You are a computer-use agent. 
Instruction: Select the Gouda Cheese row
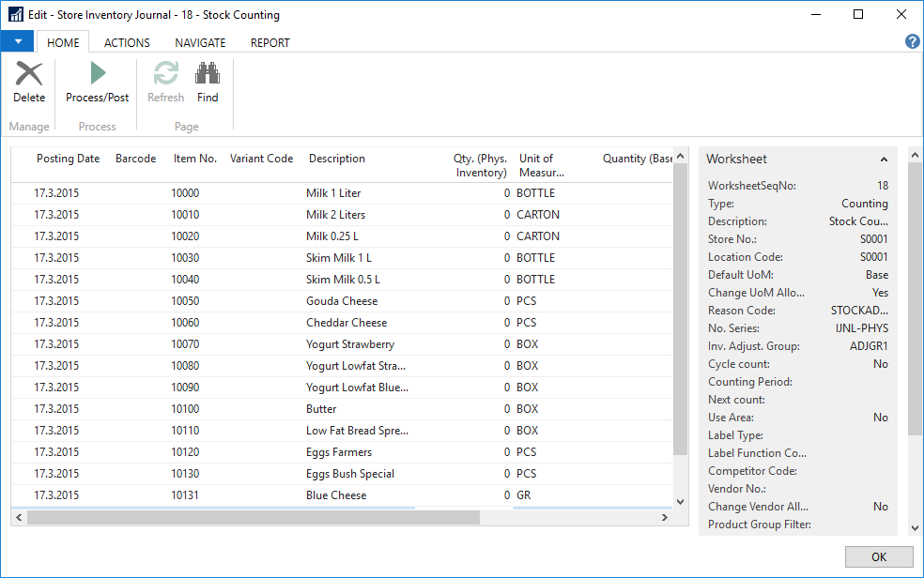[x=342, y=301]
